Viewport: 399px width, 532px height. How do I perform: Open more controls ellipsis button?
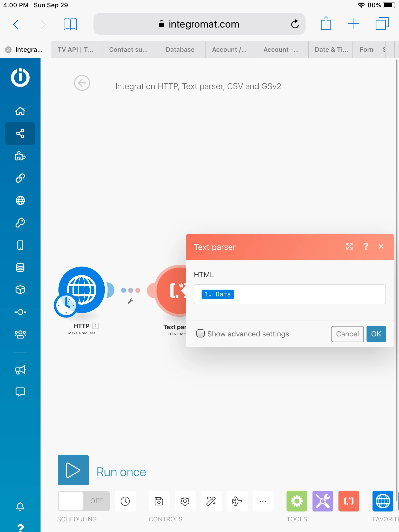[x=263, y=501]
